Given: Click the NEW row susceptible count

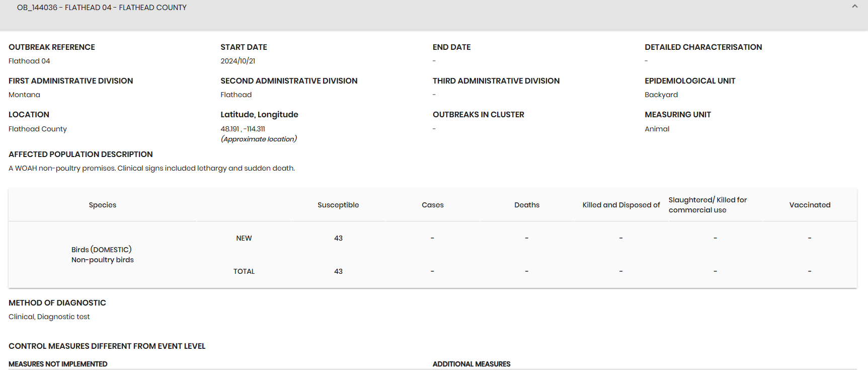Looking at the screenshot, I should pyautogui.click(x=338, y=238).
